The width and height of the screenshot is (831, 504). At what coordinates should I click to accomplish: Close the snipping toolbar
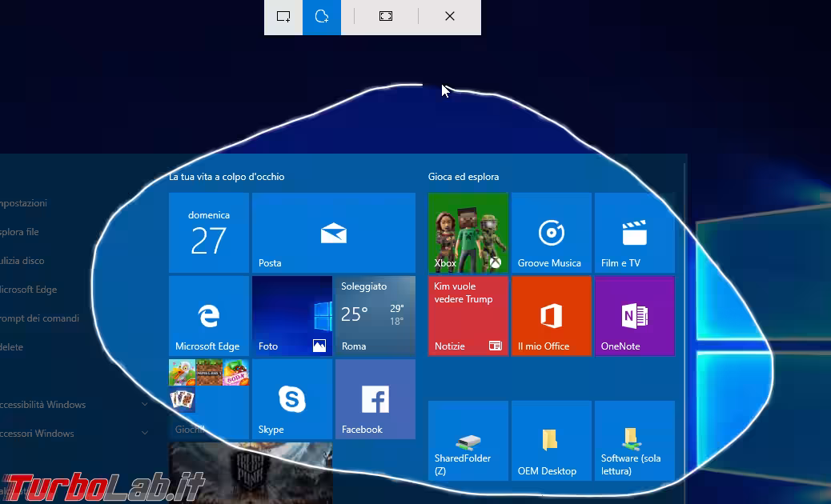[450, 17]
